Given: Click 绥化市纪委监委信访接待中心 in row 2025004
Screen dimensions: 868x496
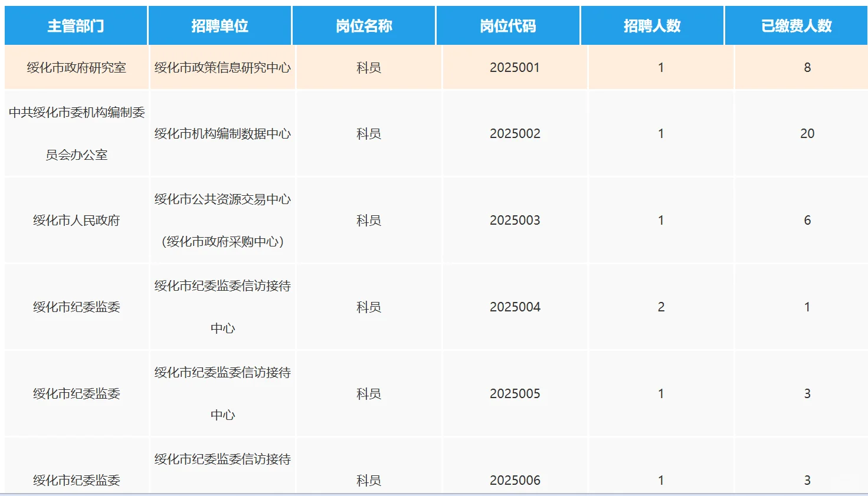Looking at the screenshot, I should click(222, 307).
